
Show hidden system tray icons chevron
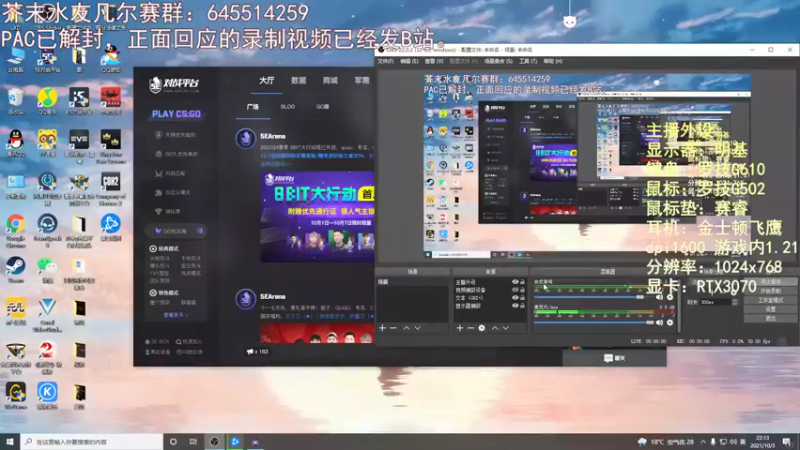tap(703, 442)
